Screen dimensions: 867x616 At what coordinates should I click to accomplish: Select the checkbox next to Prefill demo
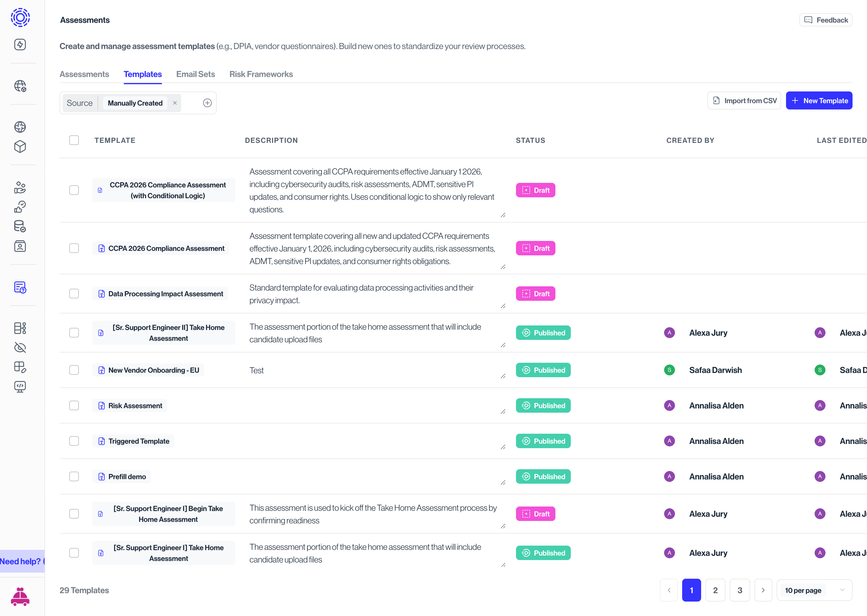click(x=74, y=476)
